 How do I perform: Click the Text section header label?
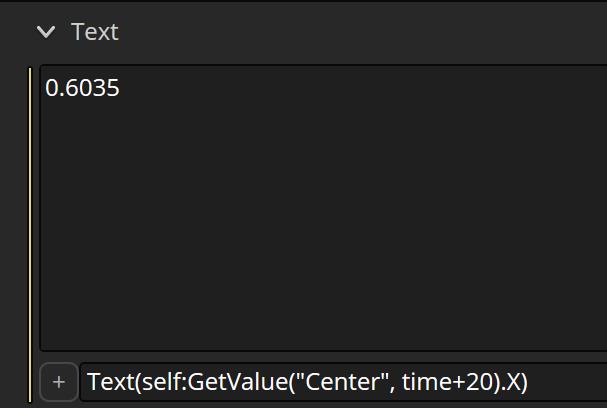pos(94,32)
